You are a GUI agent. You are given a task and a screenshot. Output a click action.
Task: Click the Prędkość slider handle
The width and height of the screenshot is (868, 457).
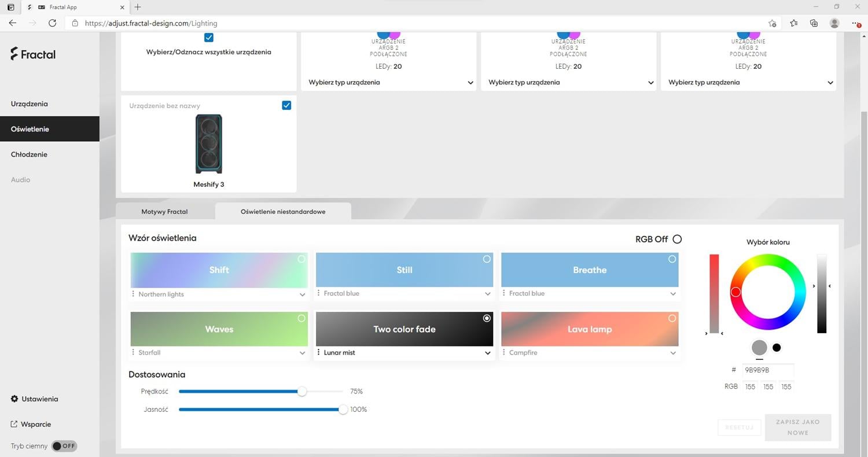[x=302, y=392]
